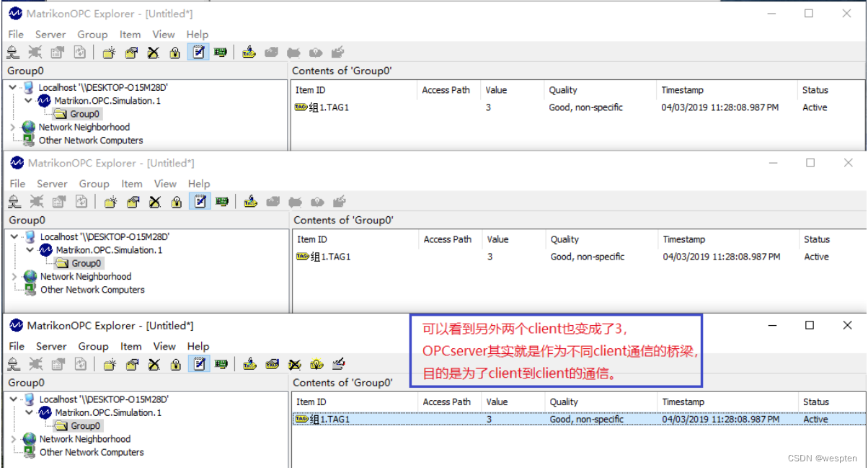Collapse the Localhost node in top window

coord(14,87)
